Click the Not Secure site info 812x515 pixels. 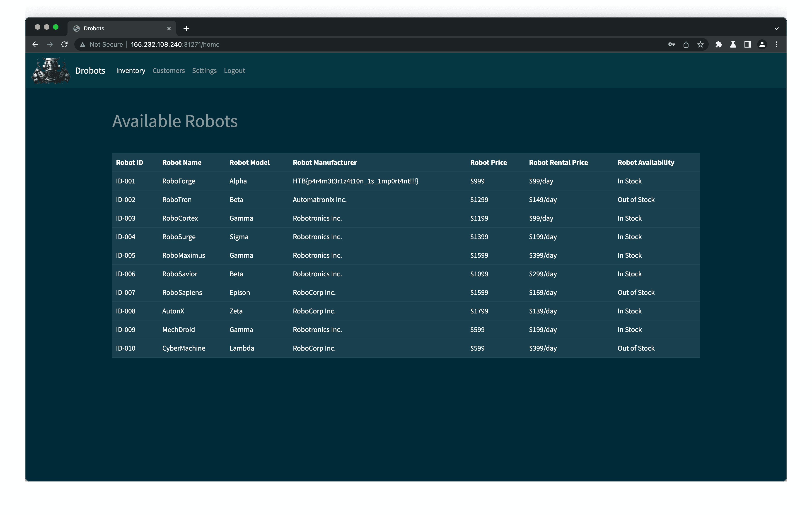(x=101, y=44)
